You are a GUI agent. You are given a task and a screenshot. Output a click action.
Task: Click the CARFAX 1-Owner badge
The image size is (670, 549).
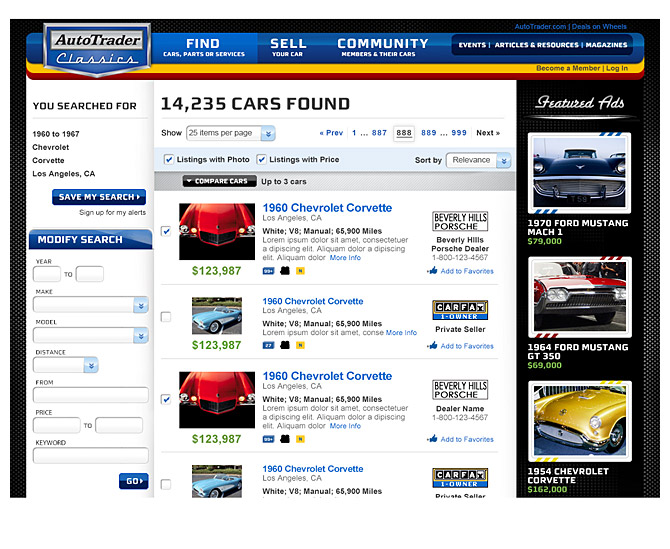(x=460, y=310)
